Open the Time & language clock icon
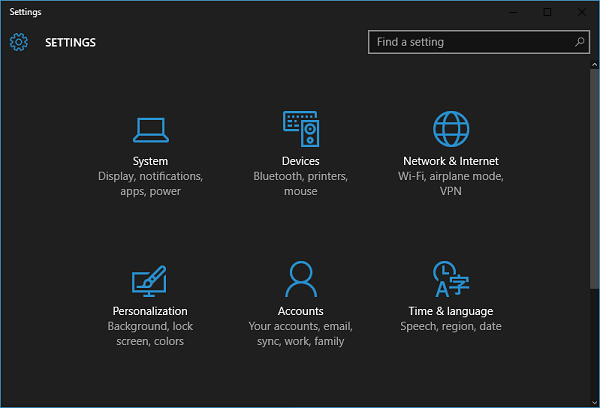This screenshot has height=408, width=600. (450, 280)
